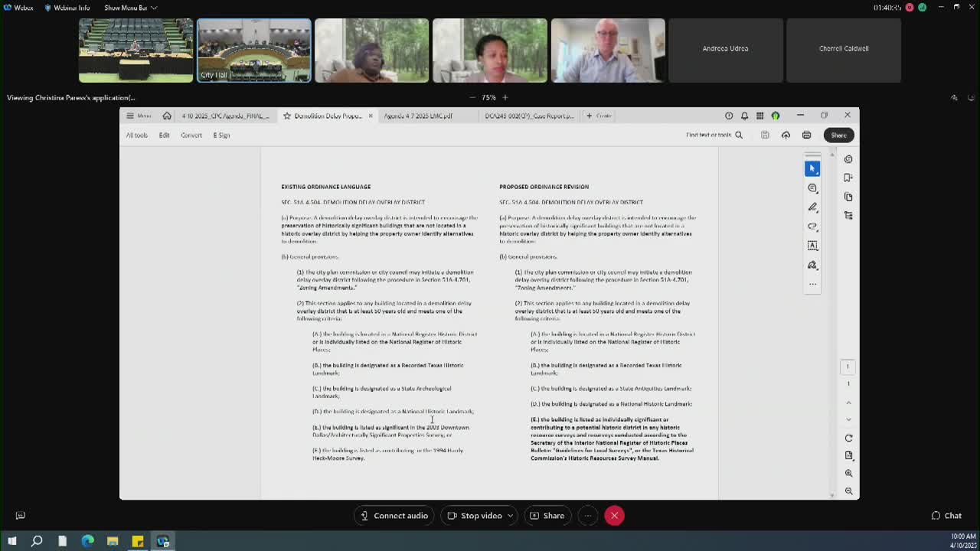Image resolution: width=980 pixels, height=551 pixels.
Task: Open the Add comment tool
Action: click(812, 187)
